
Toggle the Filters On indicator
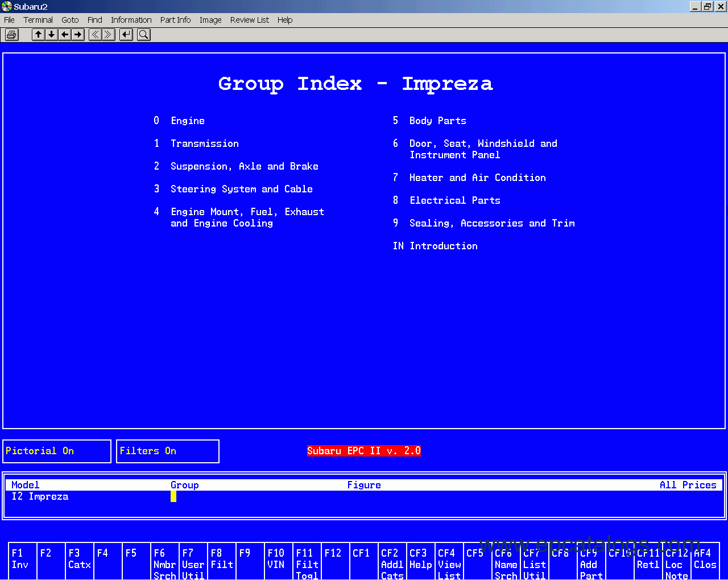pos(168,451)
